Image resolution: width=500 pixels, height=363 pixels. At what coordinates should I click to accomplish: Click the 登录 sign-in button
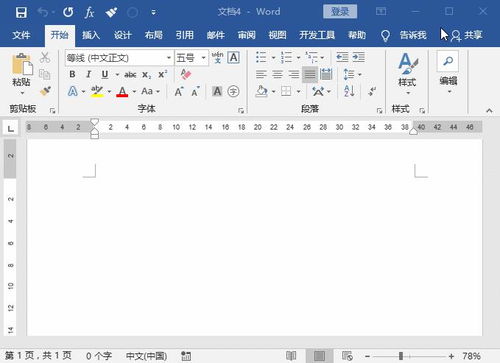(x=340, y=12)
